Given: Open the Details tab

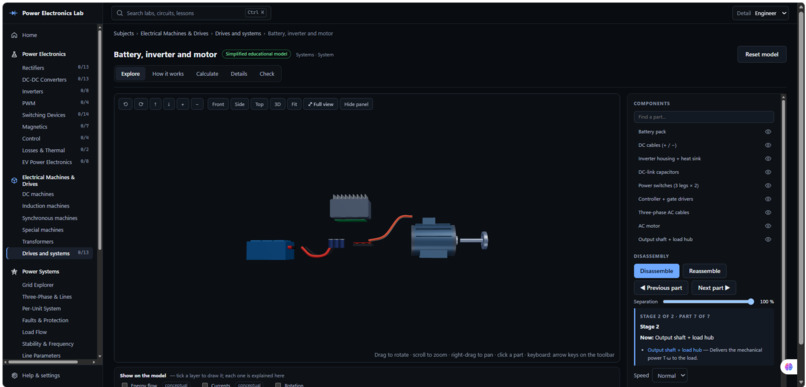Looking at the screenshot, I should click(239, 74).
